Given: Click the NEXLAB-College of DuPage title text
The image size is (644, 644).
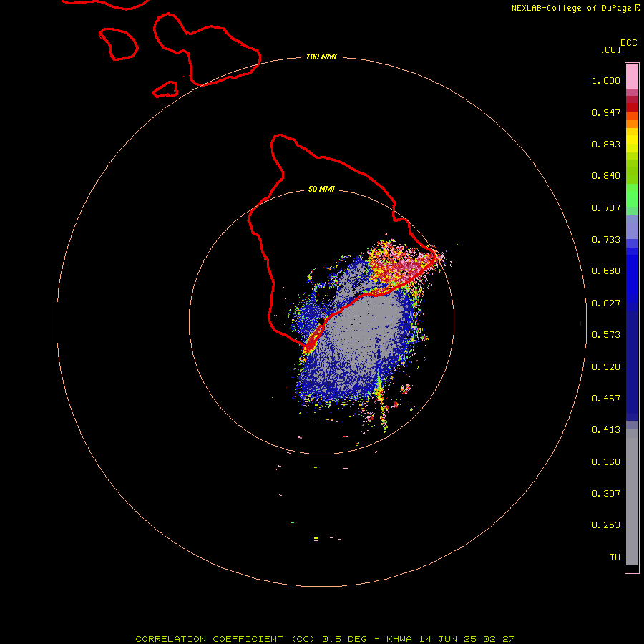Looking at the screenshot, I should 571,8.
